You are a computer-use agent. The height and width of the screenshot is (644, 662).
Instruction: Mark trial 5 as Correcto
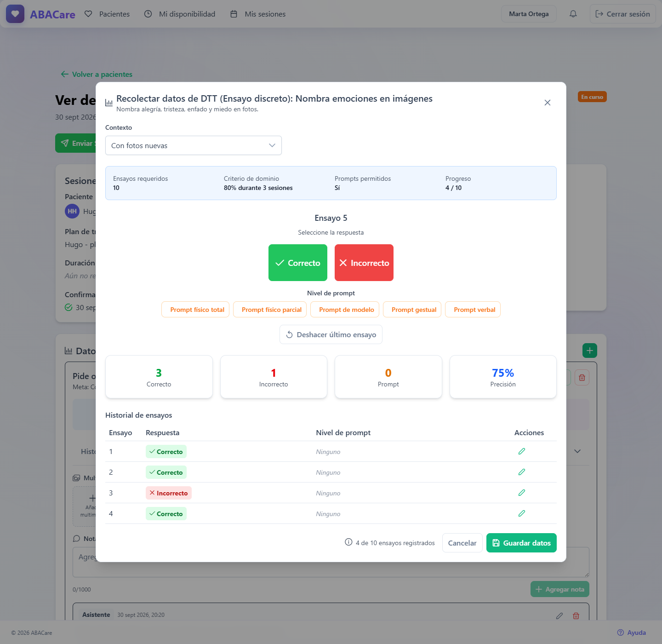click(x=298, y=263)
